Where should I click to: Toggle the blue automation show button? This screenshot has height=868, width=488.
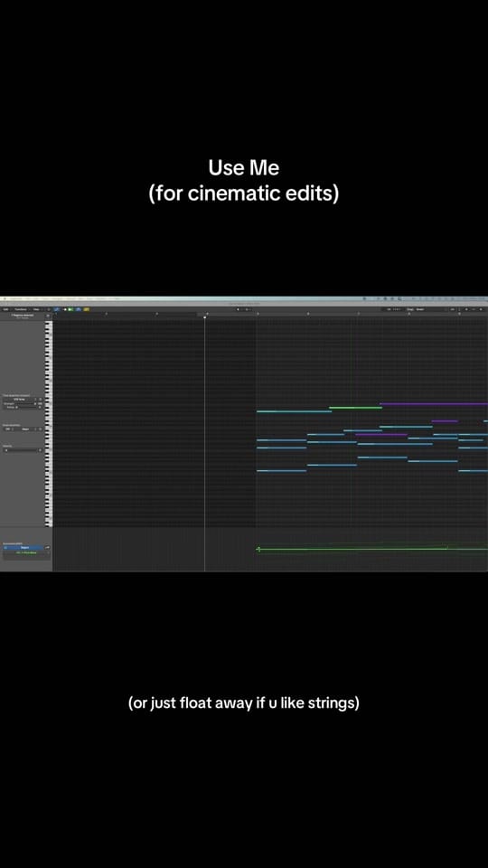coord(56,309)
